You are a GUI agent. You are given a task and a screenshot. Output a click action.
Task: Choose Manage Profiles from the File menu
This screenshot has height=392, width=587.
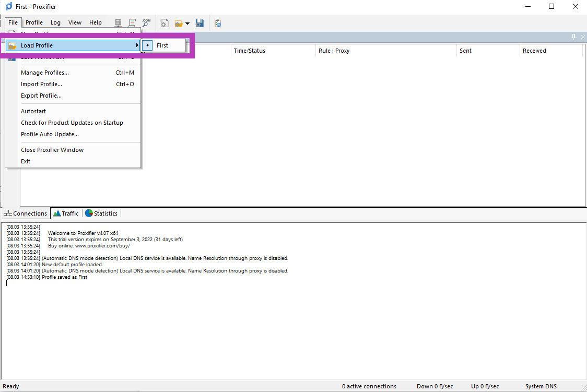pos(45,73)
